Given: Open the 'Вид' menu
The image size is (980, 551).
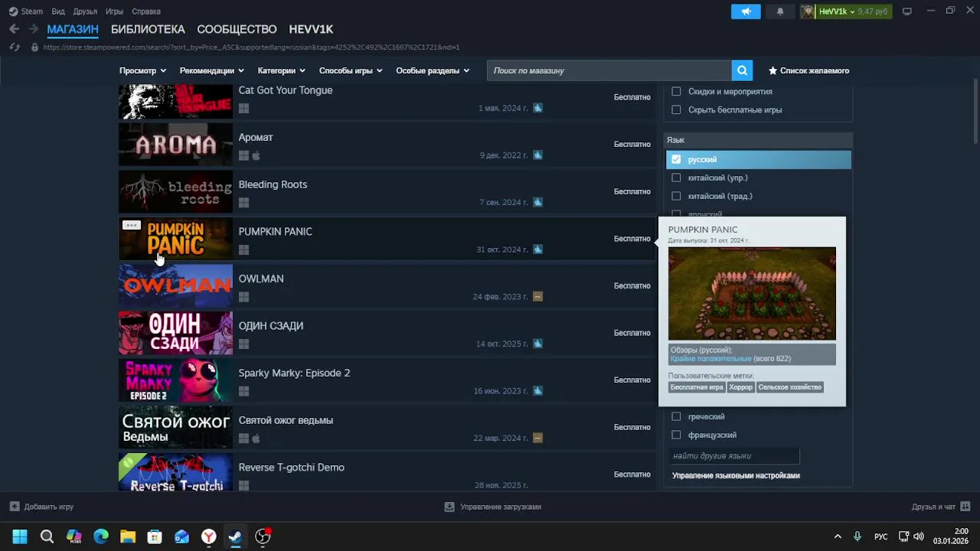Looking at the screenshot, I should point(58,11).
